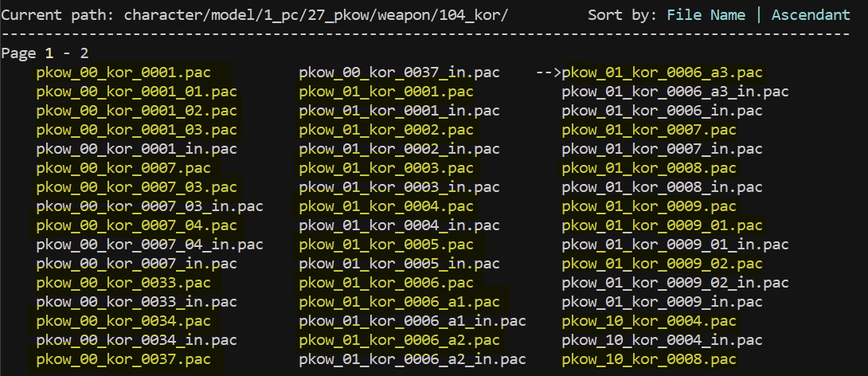Select file pkow_00_kor_0001_in.pac

[136, 149]
